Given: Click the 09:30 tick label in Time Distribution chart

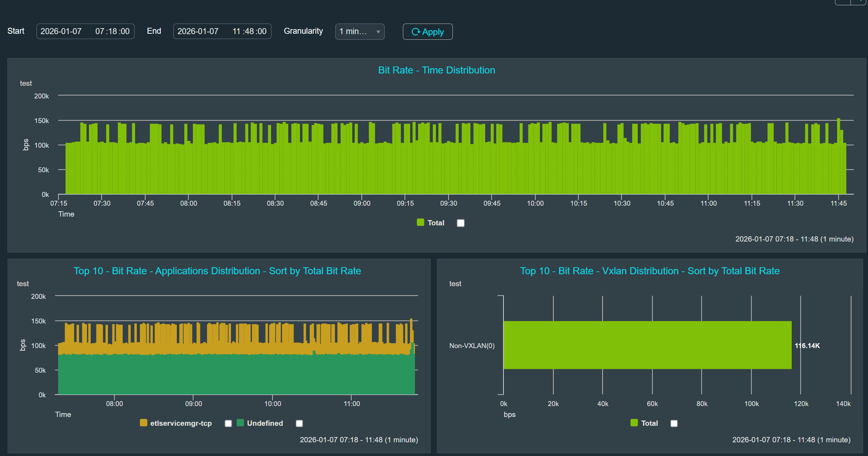Looking at the screenshot, I should 449,203.
